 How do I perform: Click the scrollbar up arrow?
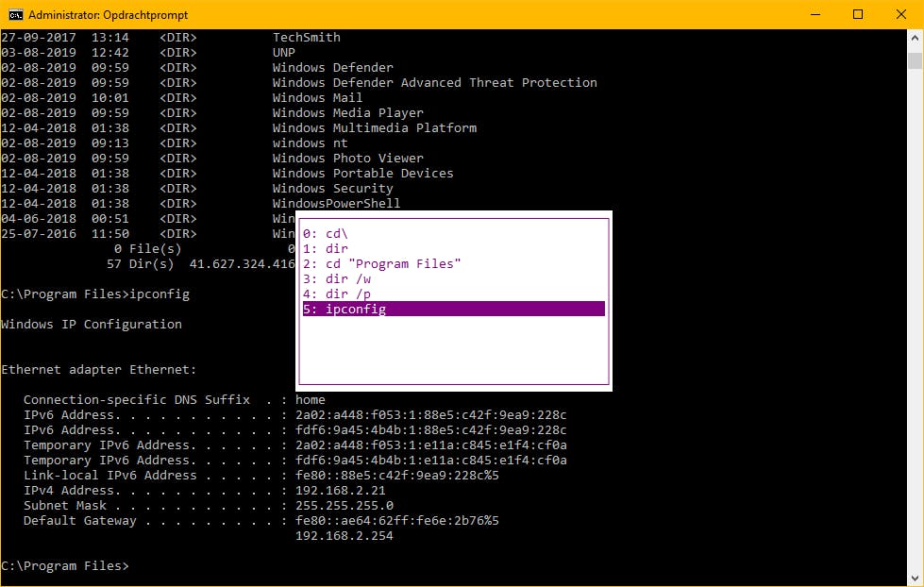915,39
